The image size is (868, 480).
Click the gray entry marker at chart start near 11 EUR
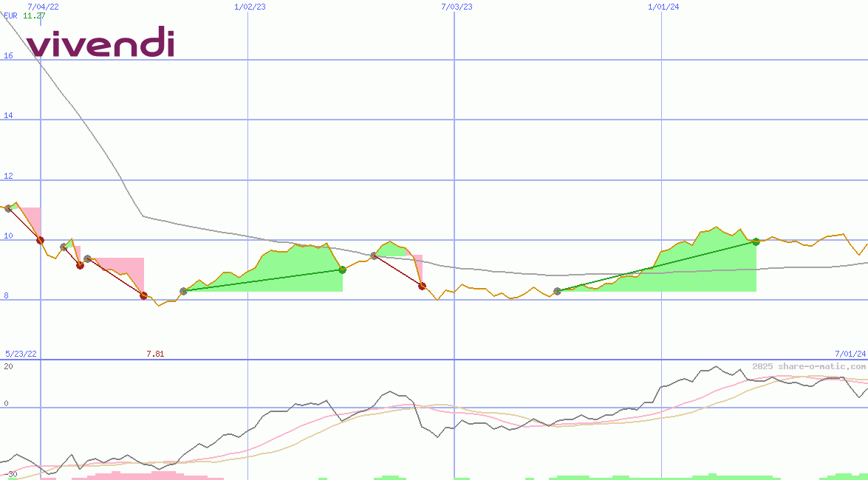[x=7, y=208]
